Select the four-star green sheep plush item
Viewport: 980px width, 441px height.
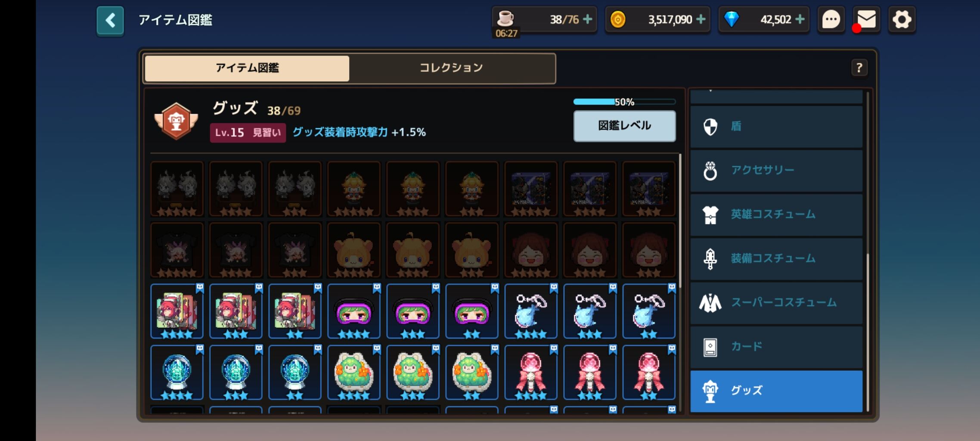(x=354, y=372)
